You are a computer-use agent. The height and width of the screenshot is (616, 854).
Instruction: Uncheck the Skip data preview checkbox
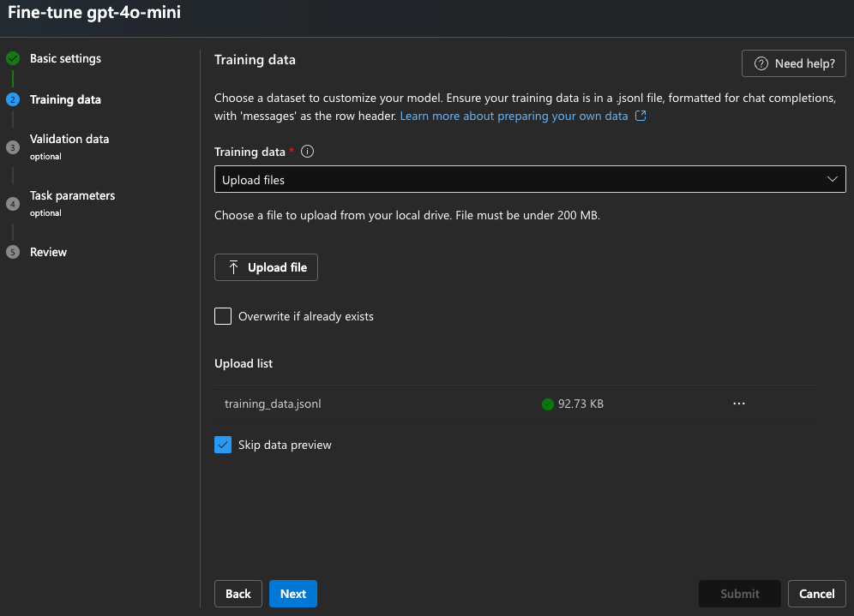point(223,445)
